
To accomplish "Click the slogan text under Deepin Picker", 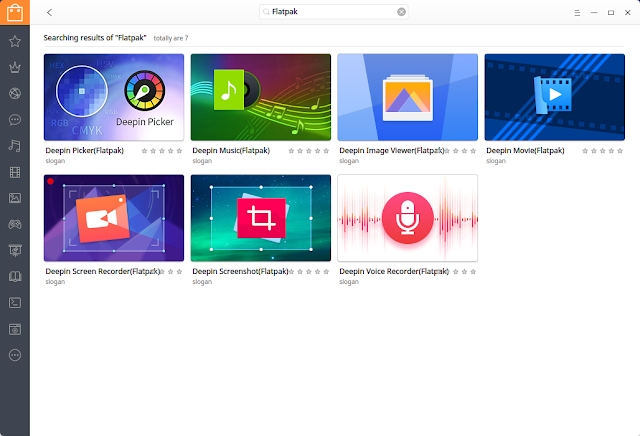I will coord(55,161).
